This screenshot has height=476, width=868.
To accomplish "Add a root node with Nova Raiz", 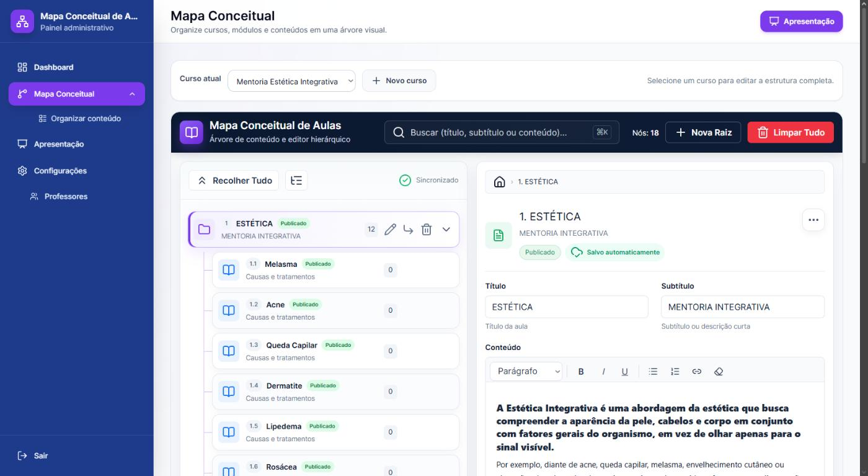I will [x=703, y=132].
